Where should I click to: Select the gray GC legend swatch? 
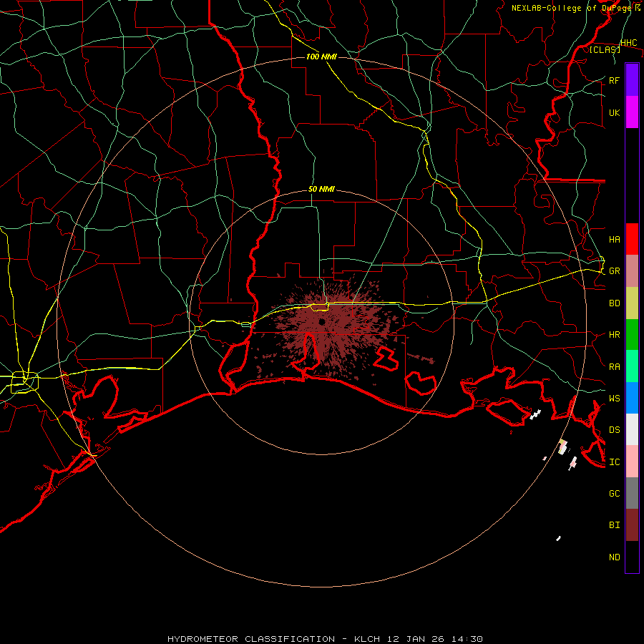(632, 493)
